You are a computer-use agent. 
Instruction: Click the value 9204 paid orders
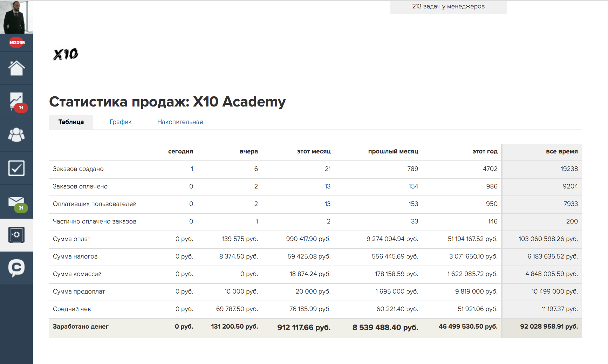[570, 186]
